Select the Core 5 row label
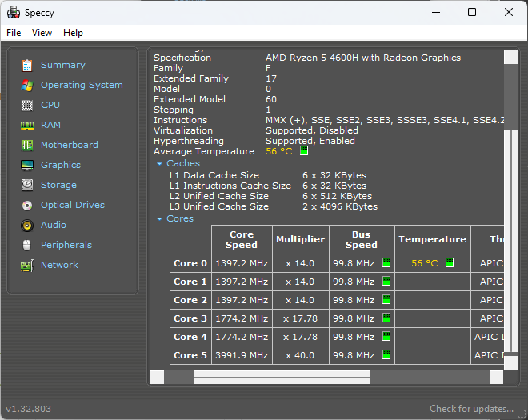 pos(190,355)
